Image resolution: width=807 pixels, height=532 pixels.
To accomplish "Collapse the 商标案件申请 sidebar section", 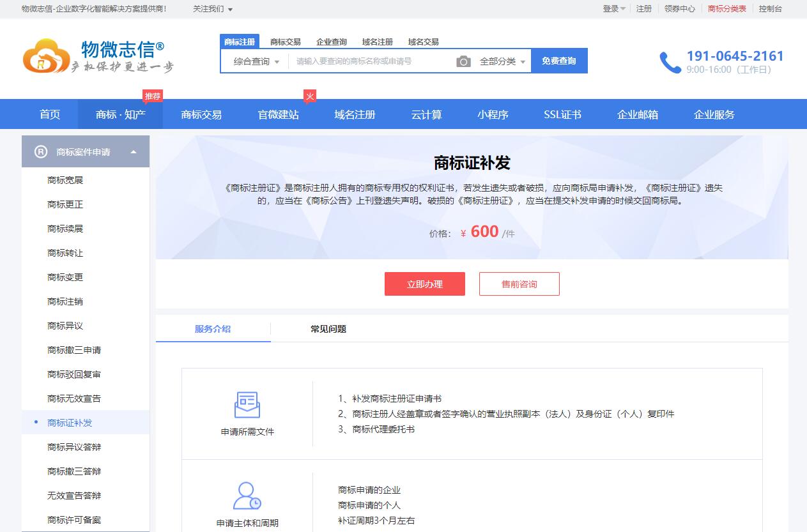I will point(134,152).
